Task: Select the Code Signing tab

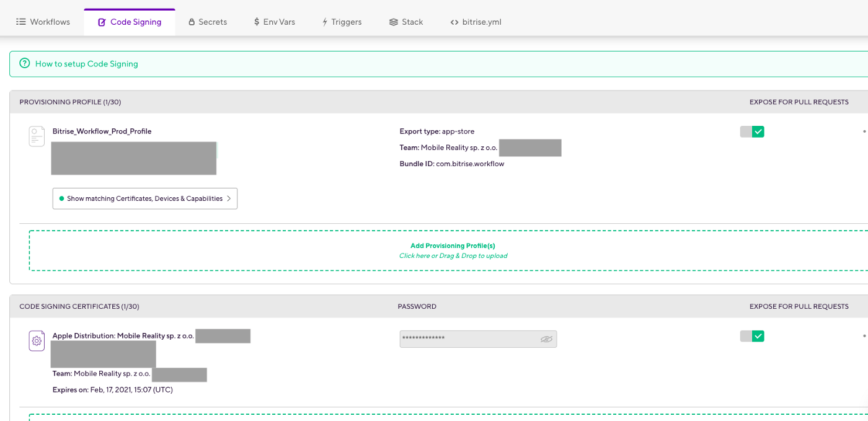Action: (130, 22)
